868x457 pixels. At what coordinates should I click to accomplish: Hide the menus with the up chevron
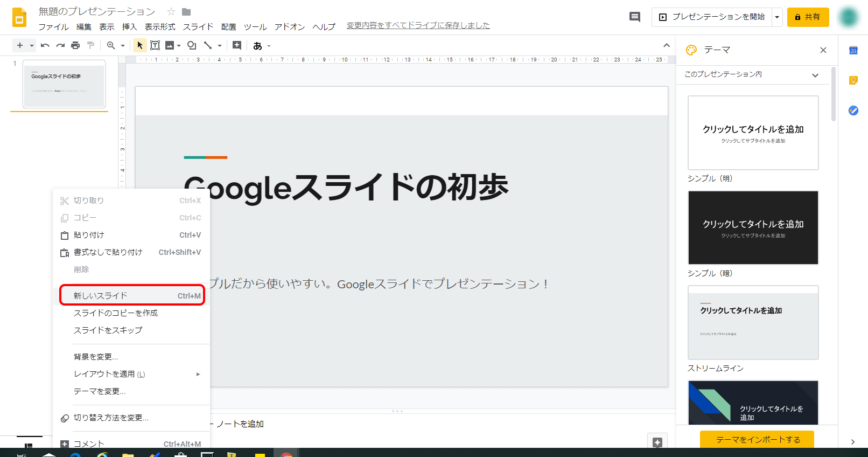coord(667,45)
